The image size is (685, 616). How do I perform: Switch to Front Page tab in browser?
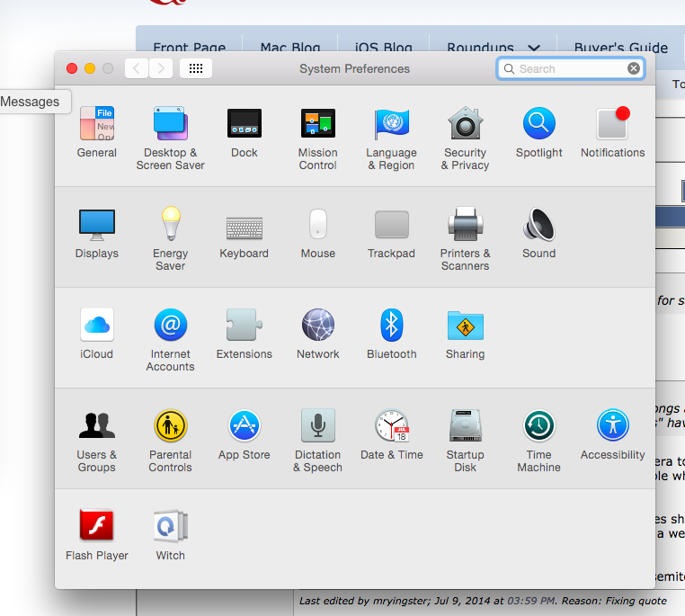pos(190,47)
